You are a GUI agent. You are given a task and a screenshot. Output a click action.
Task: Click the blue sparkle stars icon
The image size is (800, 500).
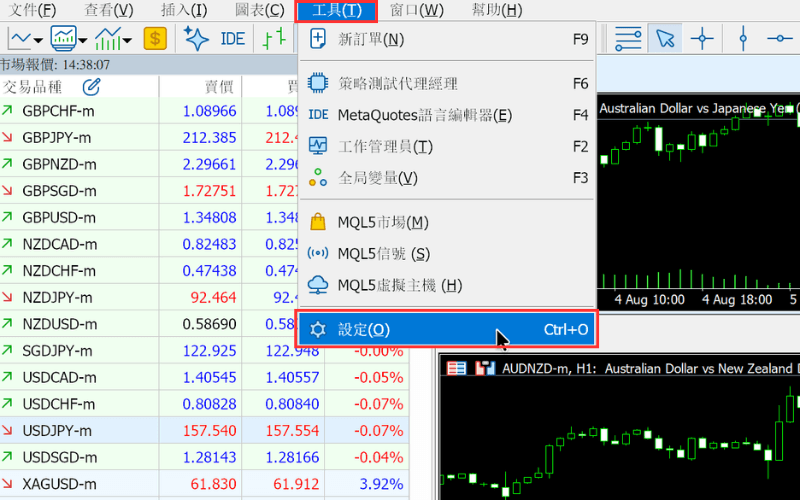tap(196, 38)
